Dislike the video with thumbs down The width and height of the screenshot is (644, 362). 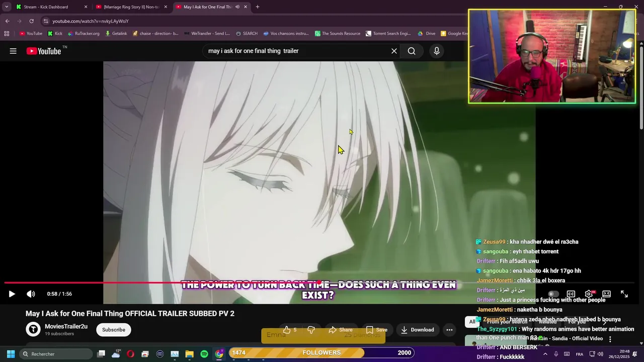(x=311, y=330)
